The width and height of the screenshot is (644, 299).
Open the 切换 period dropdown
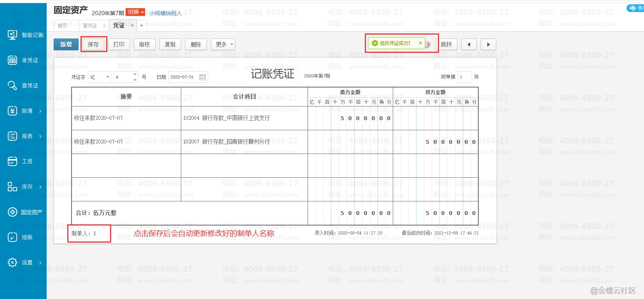tap(135, 12)
